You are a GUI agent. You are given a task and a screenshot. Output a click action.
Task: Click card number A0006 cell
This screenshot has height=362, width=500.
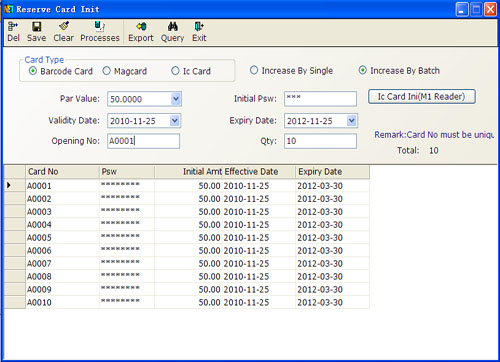62,251
